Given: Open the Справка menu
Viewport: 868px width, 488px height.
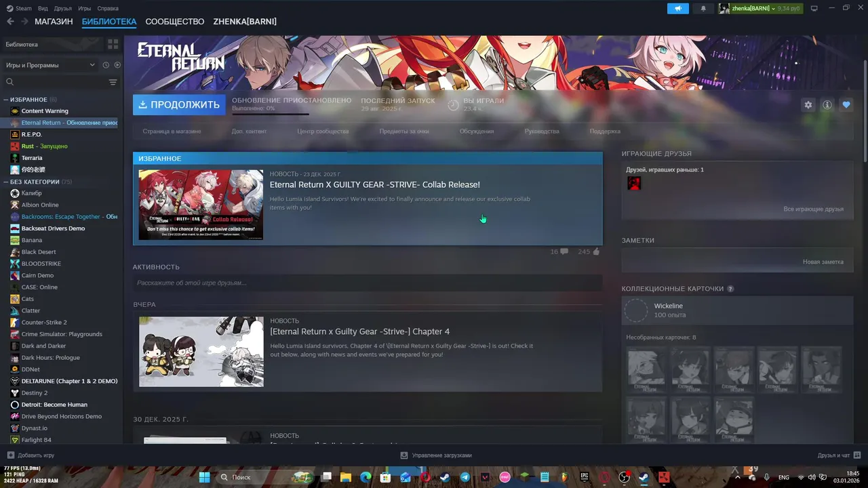Looking at the screenshot, I should [108, 8].
